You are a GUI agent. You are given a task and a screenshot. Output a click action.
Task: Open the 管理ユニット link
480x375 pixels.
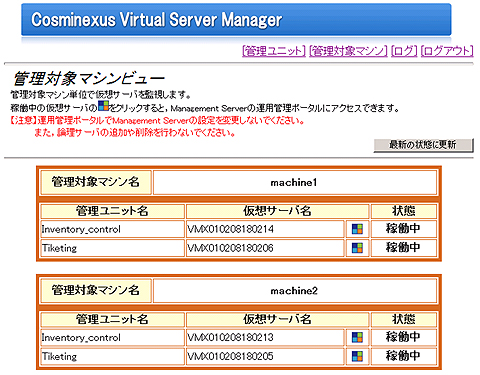pyautogui.click(x=274, y=51)
